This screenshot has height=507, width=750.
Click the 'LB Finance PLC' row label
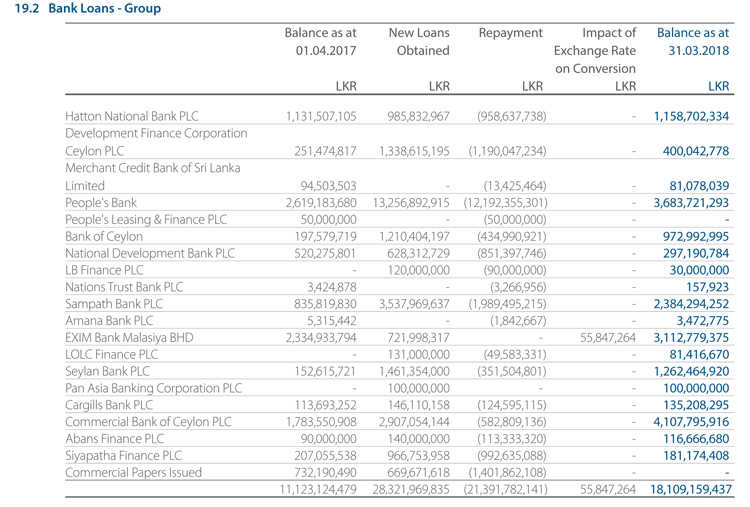104,270
